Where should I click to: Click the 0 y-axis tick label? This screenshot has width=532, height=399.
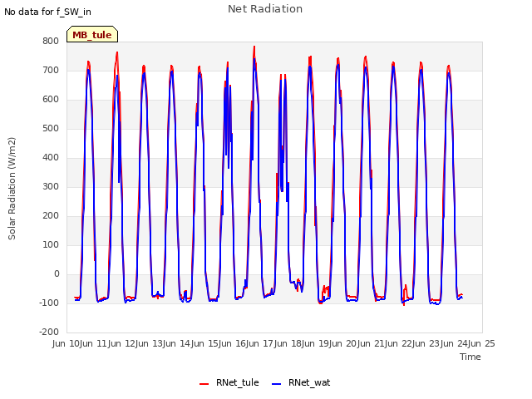pos(57,273)
